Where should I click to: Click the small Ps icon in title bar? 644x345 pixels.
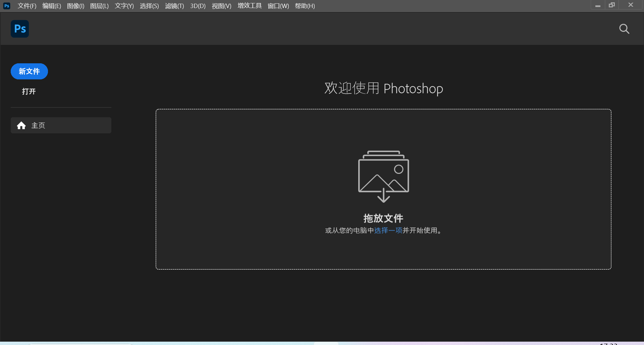tap(7, 6)
